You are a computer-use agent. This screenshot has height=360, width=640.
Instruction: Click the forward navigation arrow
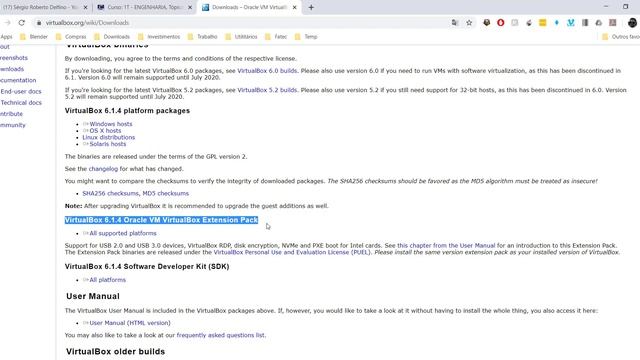(7, 23)
